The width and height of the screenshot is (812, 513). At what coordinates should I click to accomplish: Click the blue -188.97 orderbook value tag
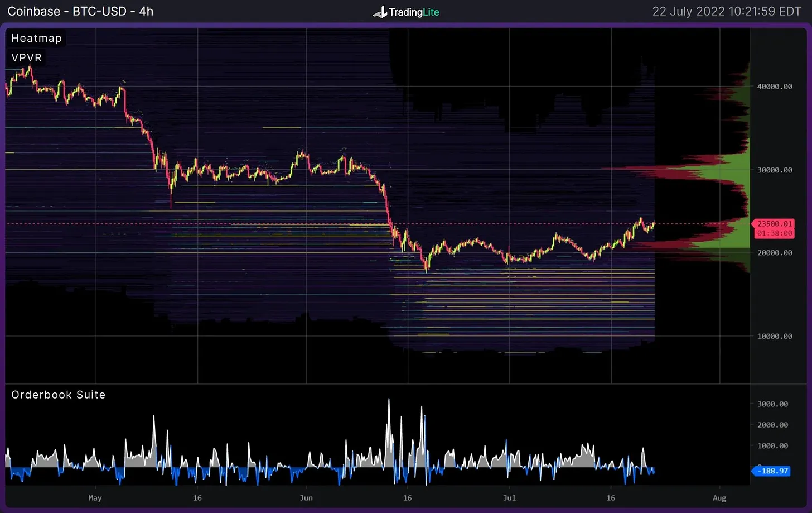coord(772,471)
